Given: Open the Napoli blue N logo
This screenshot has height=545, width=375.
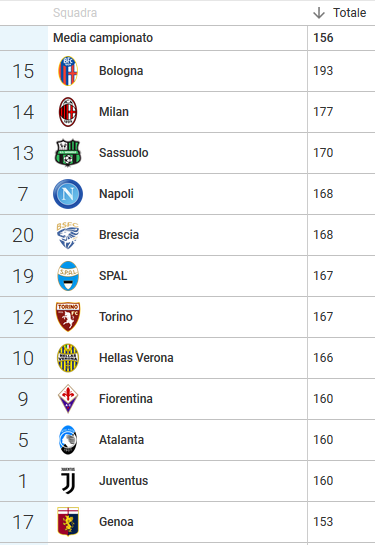Looking at the screenshot, I should pos(68,194).
